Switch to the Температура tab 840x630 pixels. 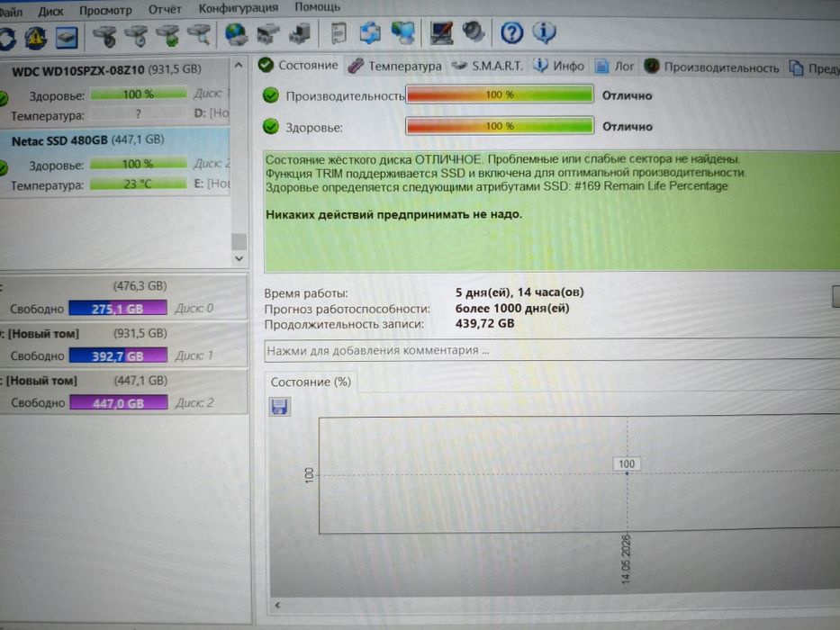click(395, 66)
